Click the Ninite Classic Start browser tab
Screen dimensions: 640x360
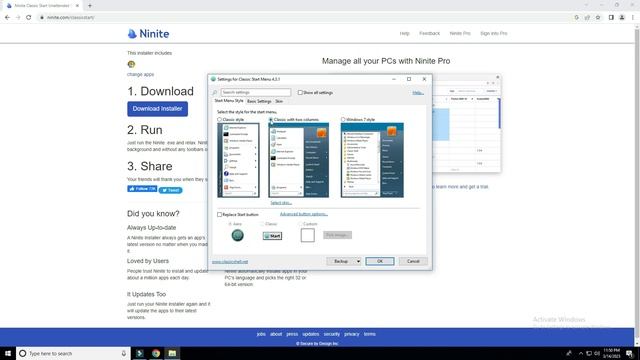pyautogui.click(x=43, y=6)
